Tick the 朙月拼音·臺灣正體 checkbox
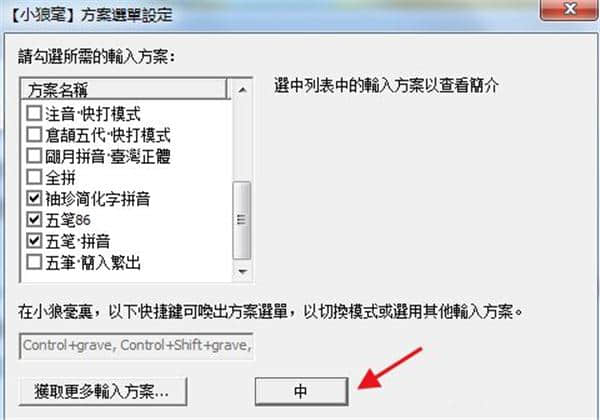Screen dimensions: 600x420 coord(34,156)
